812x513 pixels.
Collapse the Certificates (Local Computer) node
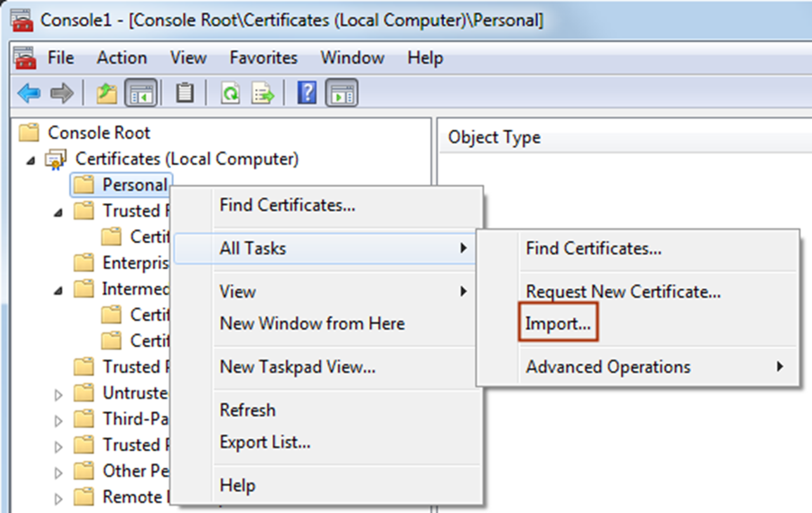point(31,160)
